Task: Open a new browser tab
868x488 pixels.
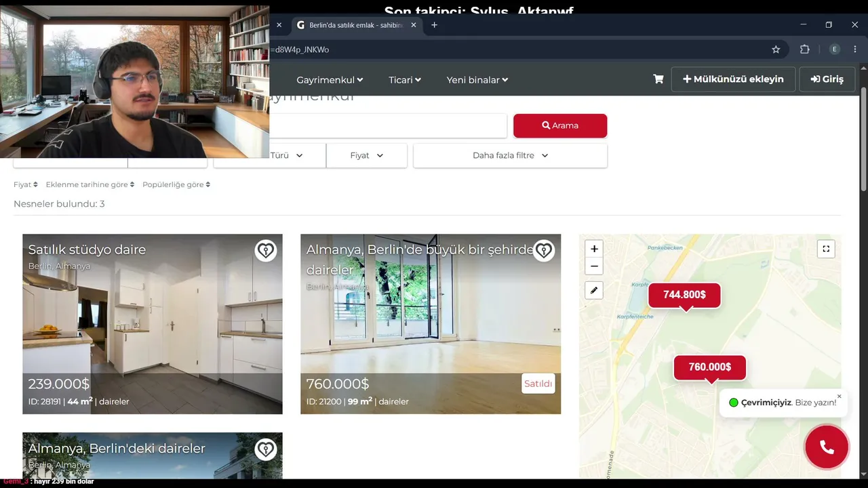Action: tap(434, 25)
